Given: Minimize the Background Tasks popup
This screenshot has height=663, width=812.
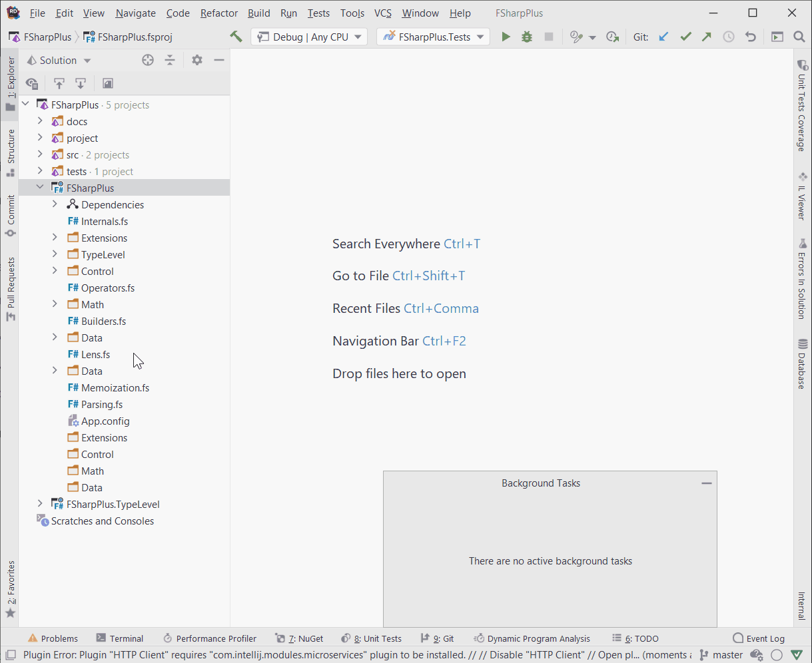Looking at the screenshot, I should (x=707, y=483).
